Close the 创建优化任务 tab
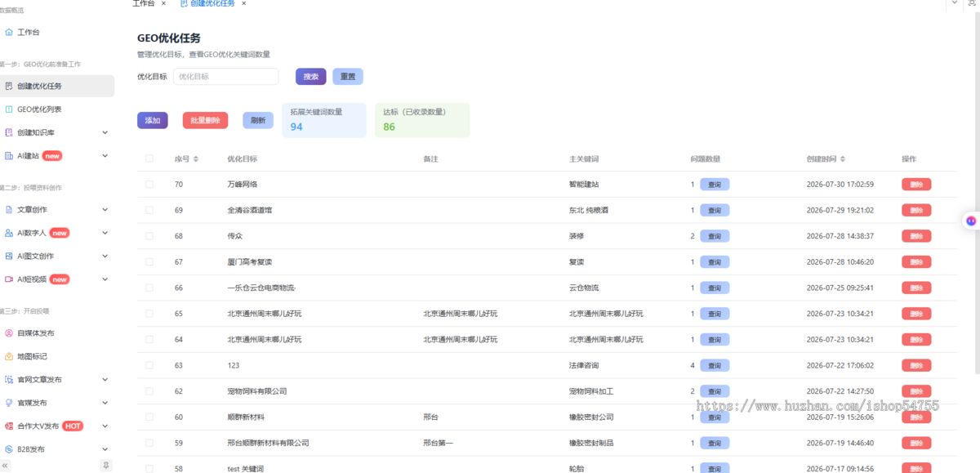The height and width of the screenshot is (473, 980). 243,3
